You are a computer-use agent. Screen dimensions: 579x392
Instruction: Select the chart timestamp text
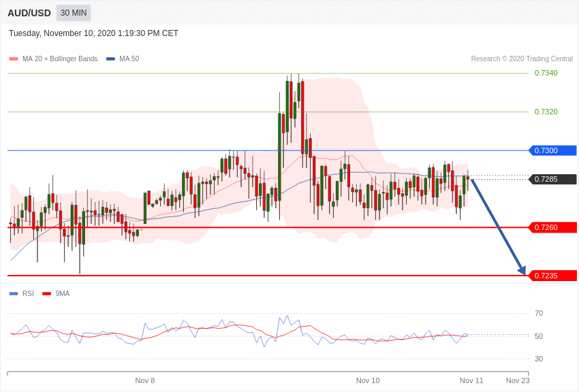coord(93,33)
